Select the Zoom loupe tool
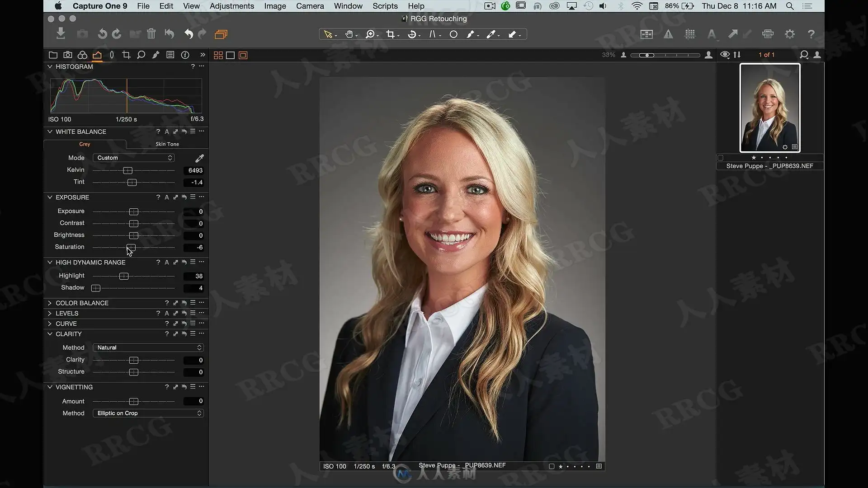 (370, 34)
